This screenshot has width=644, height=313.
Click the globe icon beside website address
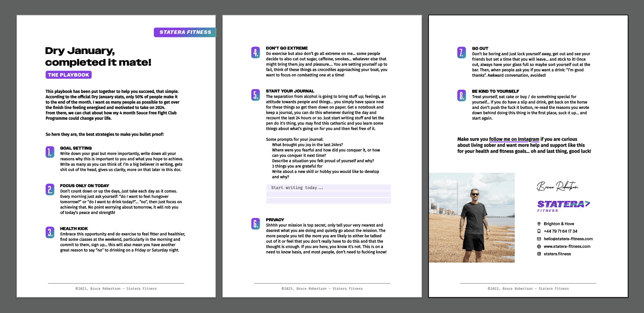point(539,247)
